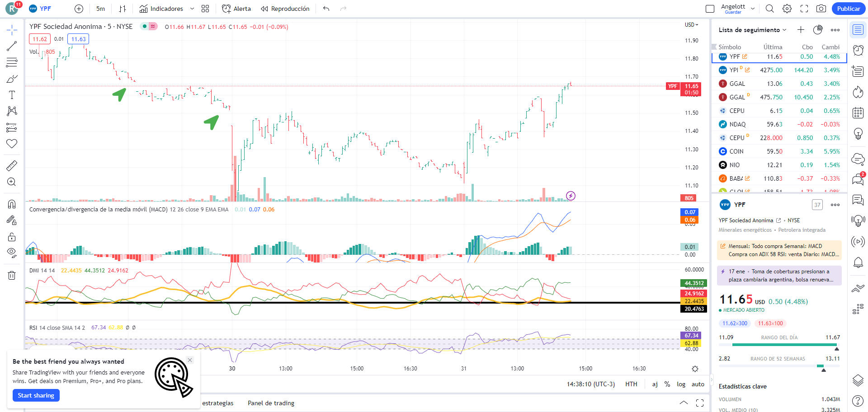Viewport: 868px width, 412px height.
Task: Toggle aj adjustment option
Action: tap(655, 384)
